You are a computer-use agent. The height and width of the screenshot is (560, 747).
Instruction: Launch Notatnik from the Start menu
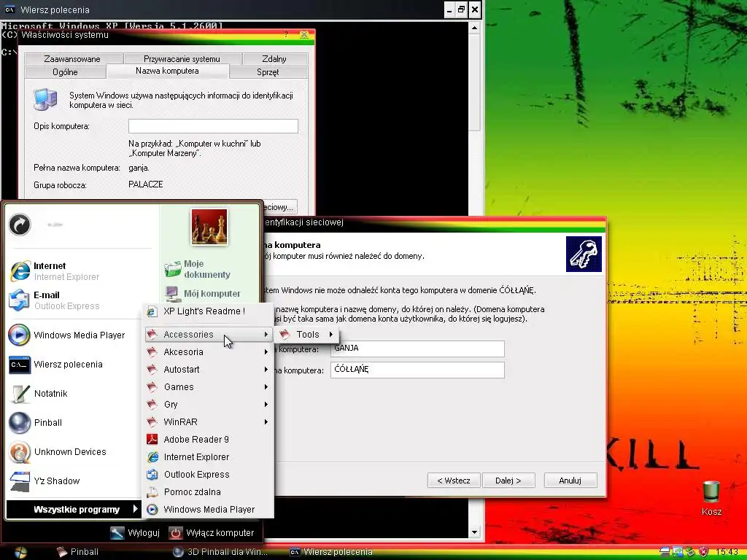(39, 393)
